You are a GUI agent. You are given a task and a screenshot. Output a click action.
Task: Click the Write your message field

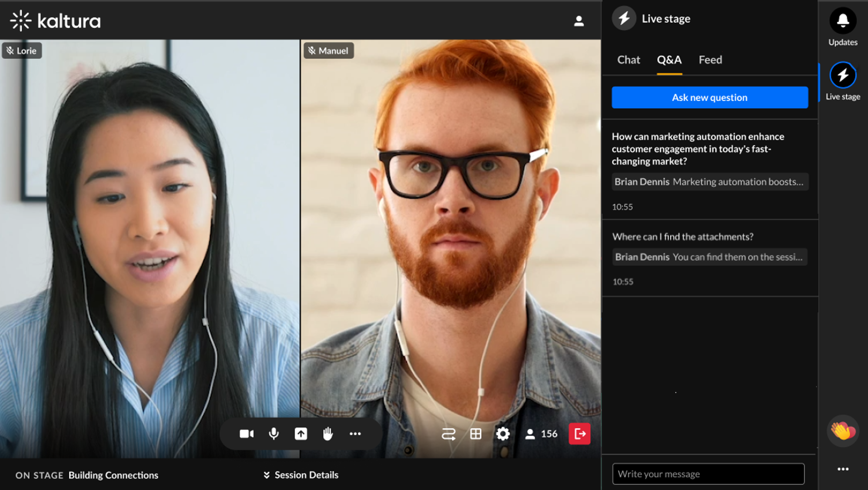[708, 474]
